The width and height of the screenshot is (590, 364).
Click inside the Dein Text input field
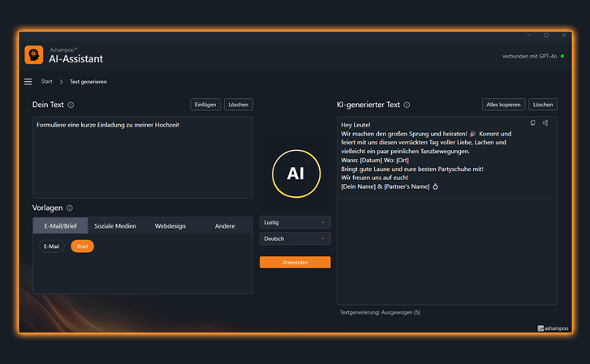[142, 162]
